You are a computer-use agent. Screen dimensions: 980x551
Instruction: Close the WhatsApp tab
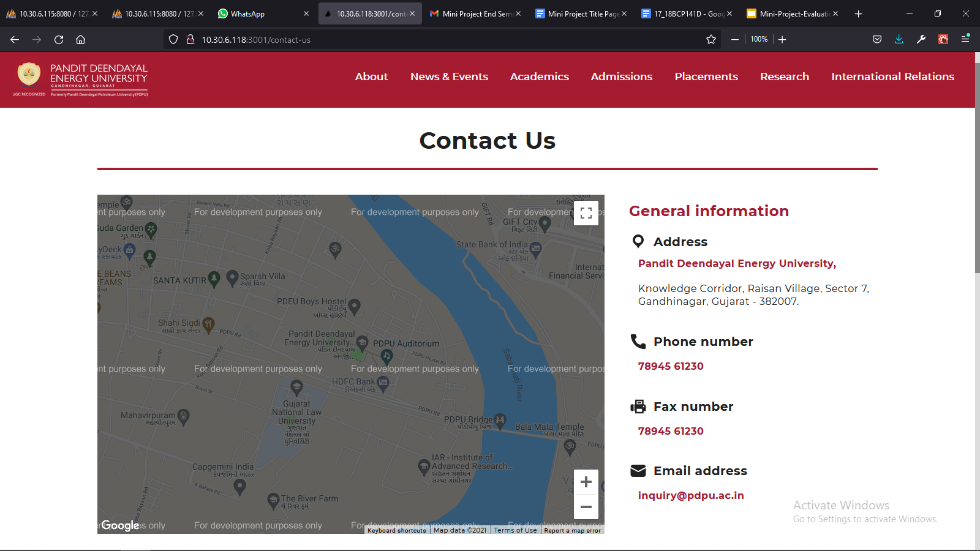(306, 13)
